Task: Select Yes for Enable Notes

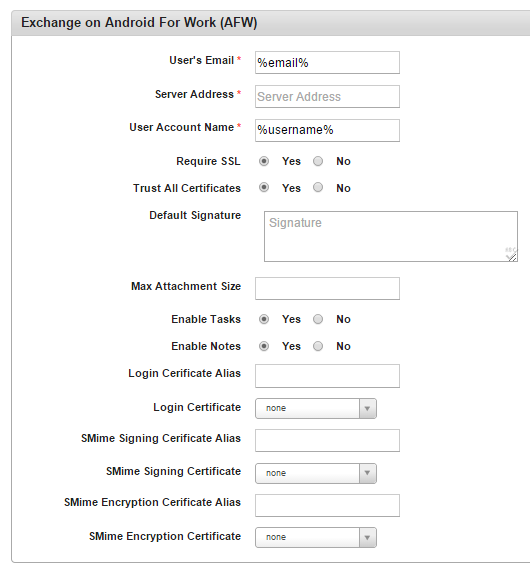Action: point(264,346)
